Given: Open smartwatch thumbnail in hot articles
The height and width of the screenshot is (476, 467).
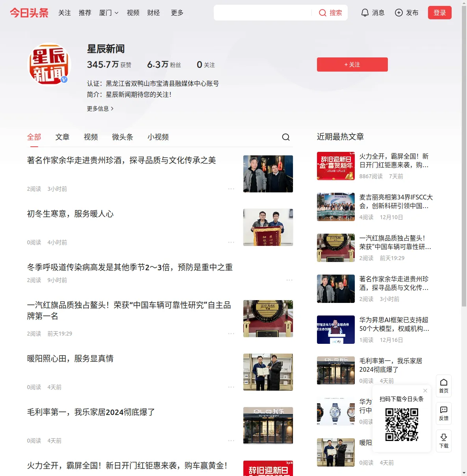Looking at the screenshot, I should coord(336,411).
